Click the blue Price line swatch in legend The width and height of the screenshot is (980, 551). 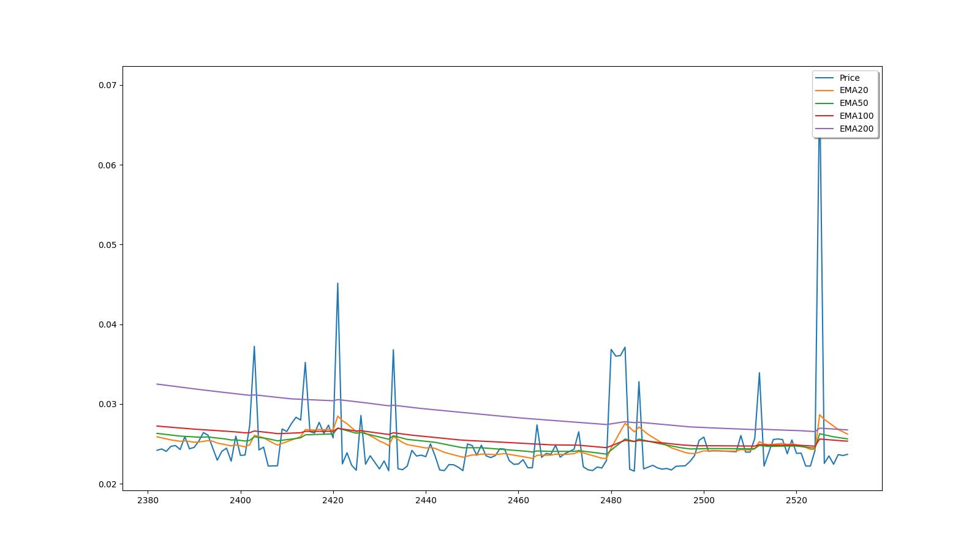point(824,78)
